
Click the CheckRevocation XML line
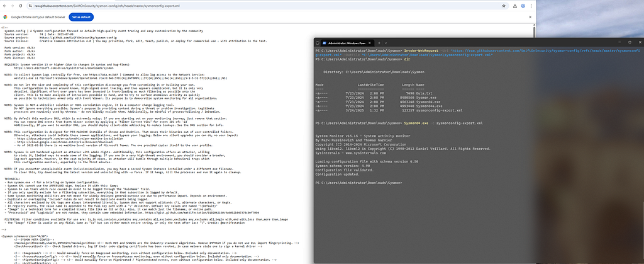(x=138, y=246)
